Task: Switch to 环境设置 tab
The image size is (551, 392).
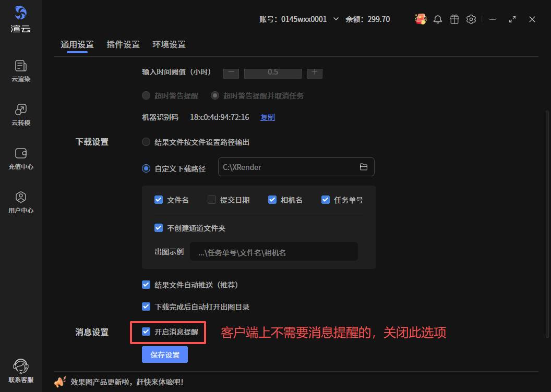Action: pos(169,44)
